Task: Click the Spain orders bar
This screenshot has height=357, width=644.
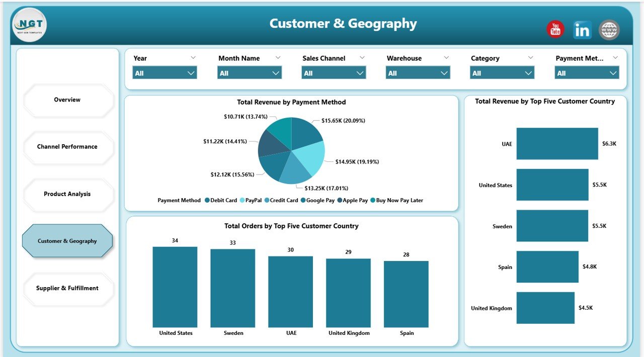Action: click(406, 295)
